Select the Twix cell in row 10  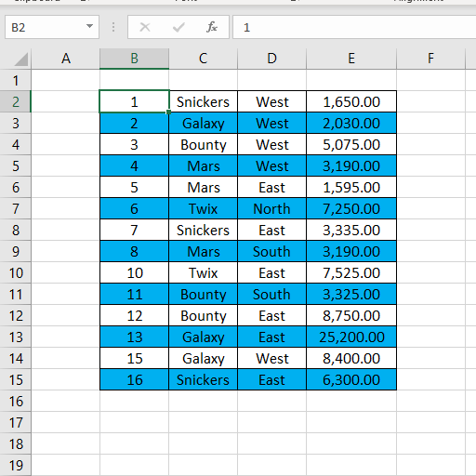[203, 272]
